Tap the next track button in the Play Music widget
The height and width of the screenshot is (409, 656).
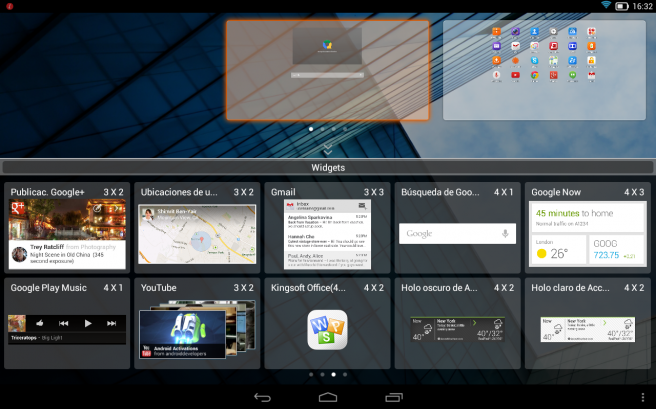111,323
